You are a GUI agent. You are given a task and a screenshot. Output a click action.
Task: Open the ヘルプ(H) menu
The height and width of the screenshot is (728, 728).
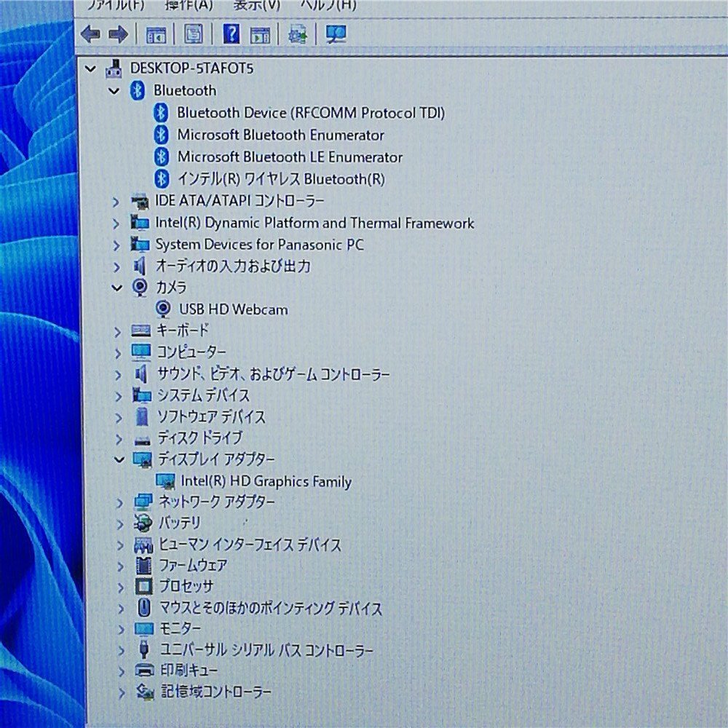(x=328, y=5)
